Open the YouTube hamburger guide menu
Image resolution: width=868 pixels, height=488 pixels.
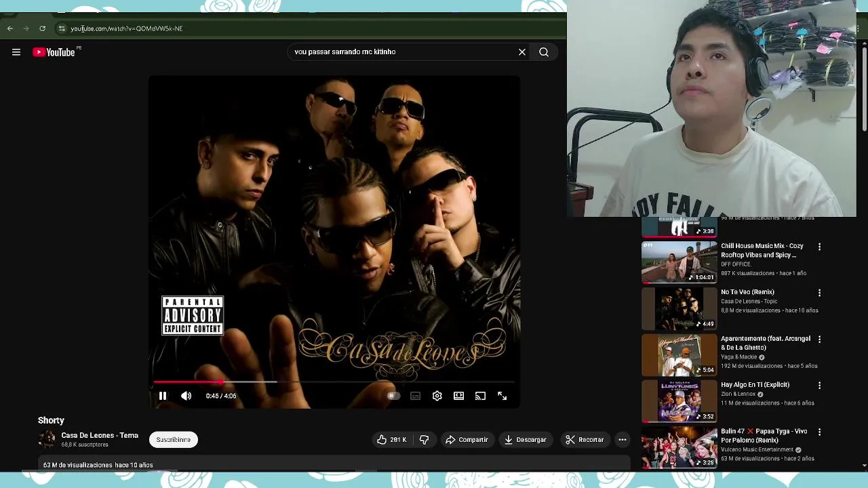pyautogui.click(x=16, y=52)
